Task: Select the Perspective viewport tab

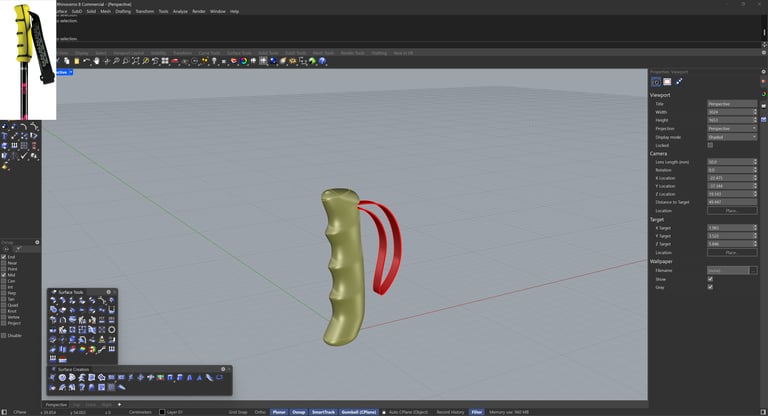Action: pyautogui.click(x=56, y=405)
